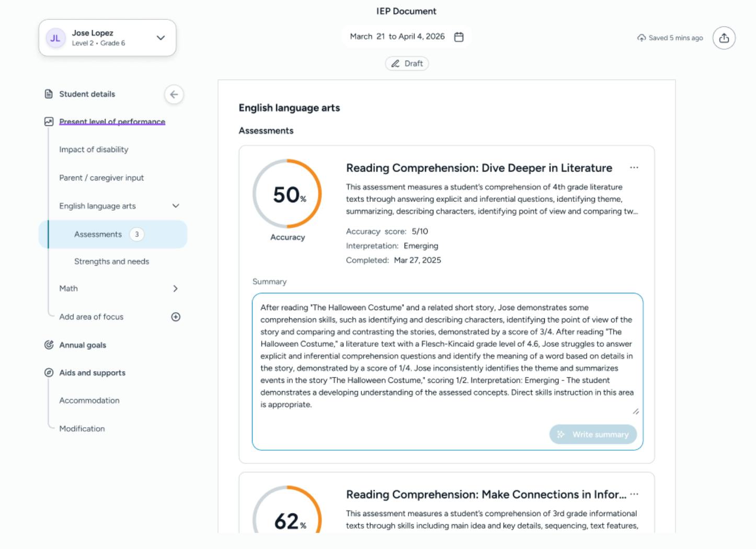This screenshot has width=756, height=549.
Task: Click the Student details document icon
Action: pyautogui.click(x=48, y=94)
